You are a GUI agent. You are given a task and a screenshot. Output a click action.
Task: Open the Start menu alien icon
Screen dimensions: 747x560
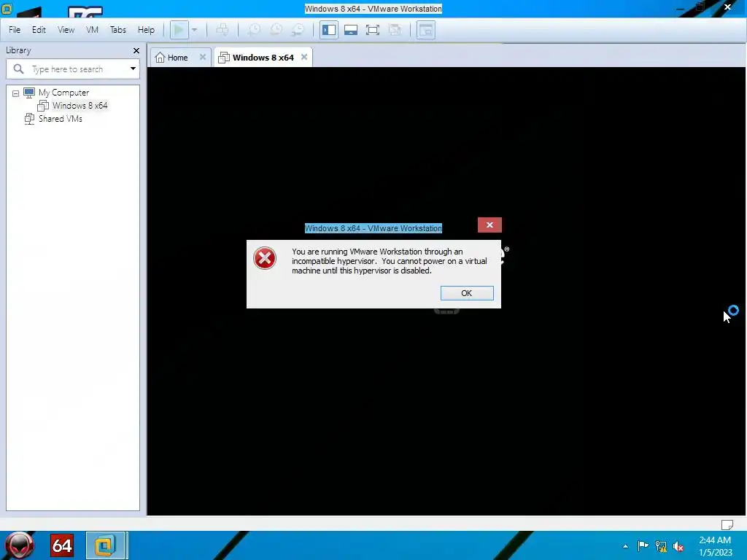click(x=20, y=545)
